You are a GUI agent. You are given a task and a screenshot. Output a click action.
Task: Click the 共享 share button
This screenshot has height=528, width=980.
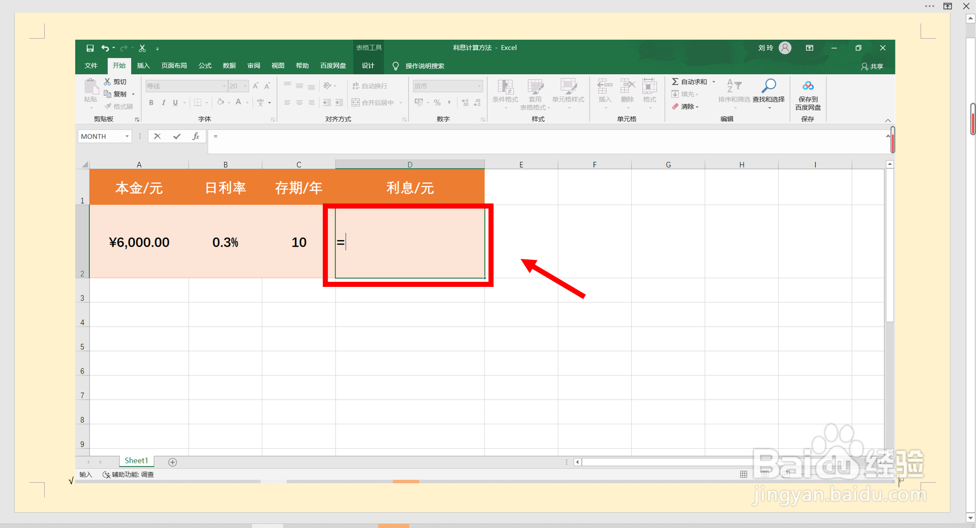[x=871, y=66]
